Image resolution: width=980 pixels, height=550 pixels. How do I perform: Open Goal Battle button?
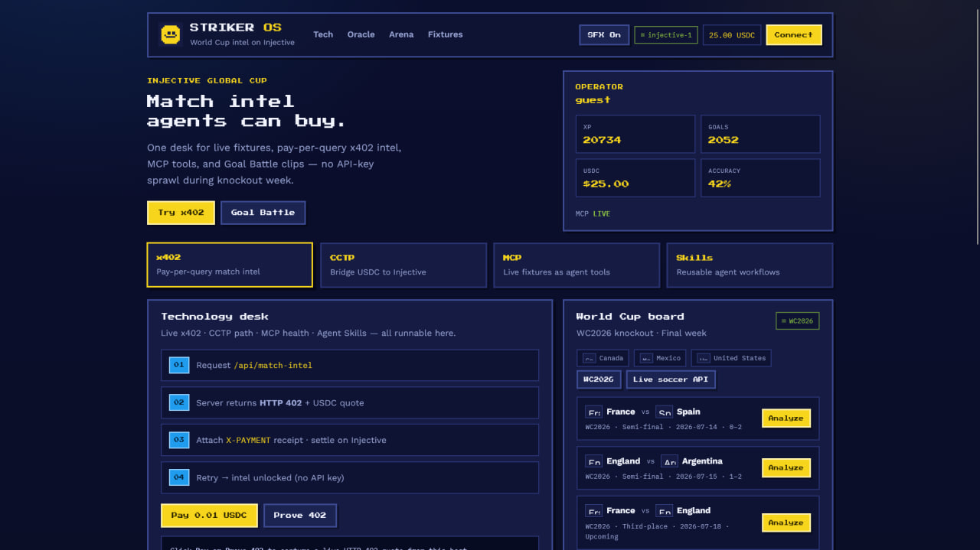click(x=263, y=213)
